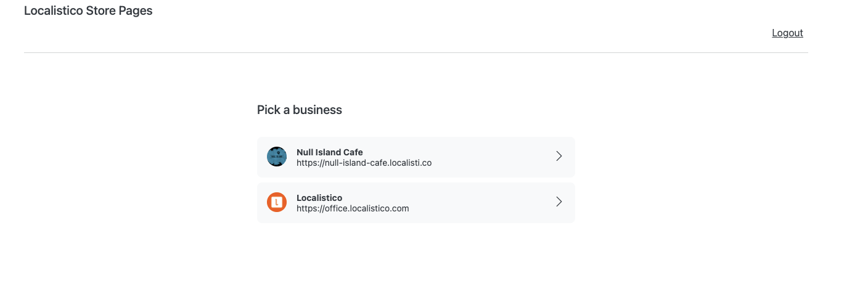Click the orange Localistico logo icon
The height and width of the screenshot is (294, 868).
coord(277,202)
